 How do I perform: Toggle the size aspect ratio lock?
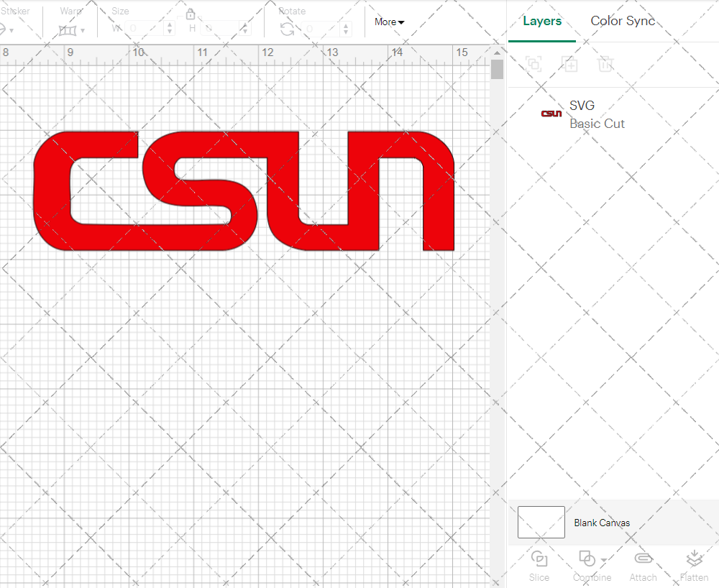tap(191, 14)
